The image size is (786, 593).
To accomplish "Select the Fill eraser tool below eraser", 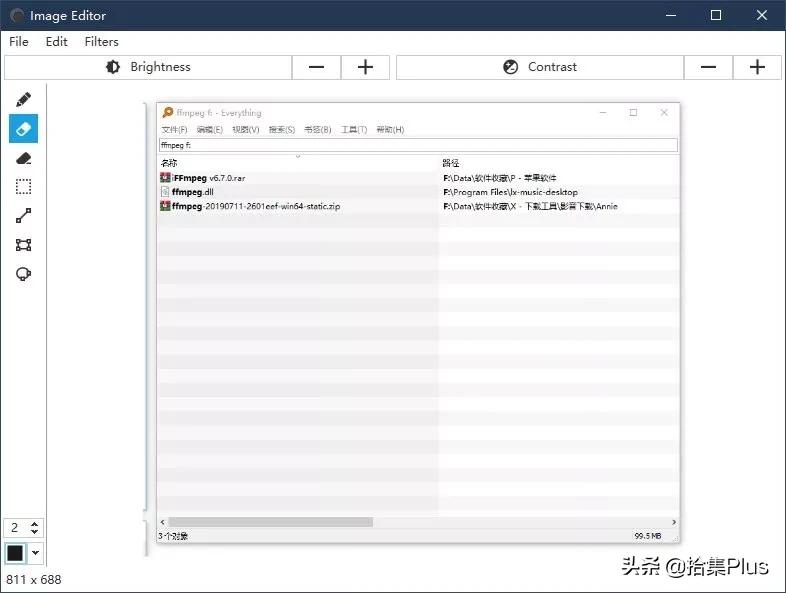I will pos(24,158).
